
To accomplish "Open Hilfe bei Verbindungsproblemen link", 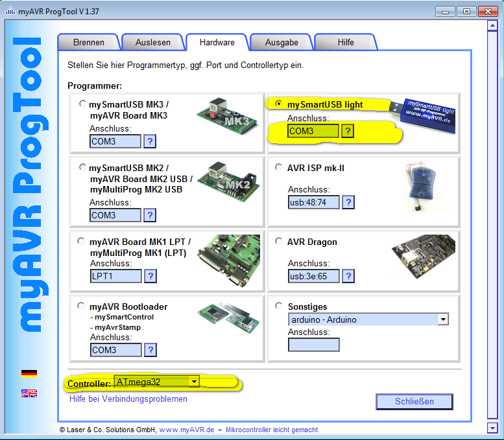I will 128,399.
